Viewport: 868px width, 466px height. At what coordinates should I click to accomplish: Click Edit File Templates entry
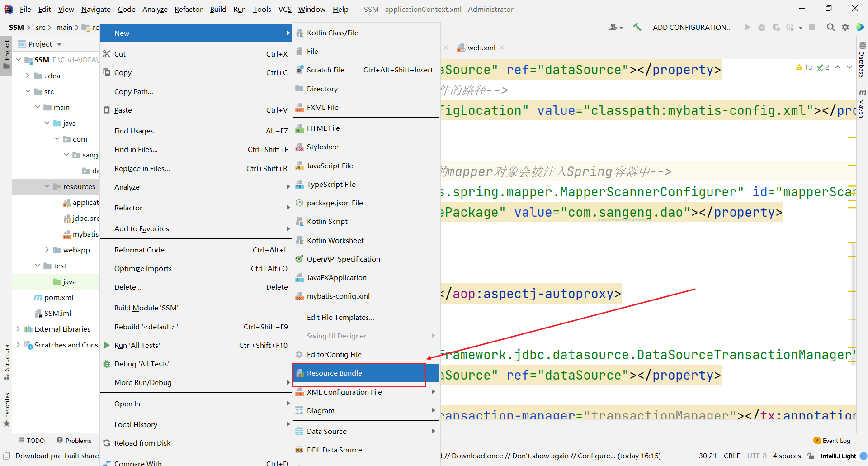pyautogui.click(x=366, y=317)
